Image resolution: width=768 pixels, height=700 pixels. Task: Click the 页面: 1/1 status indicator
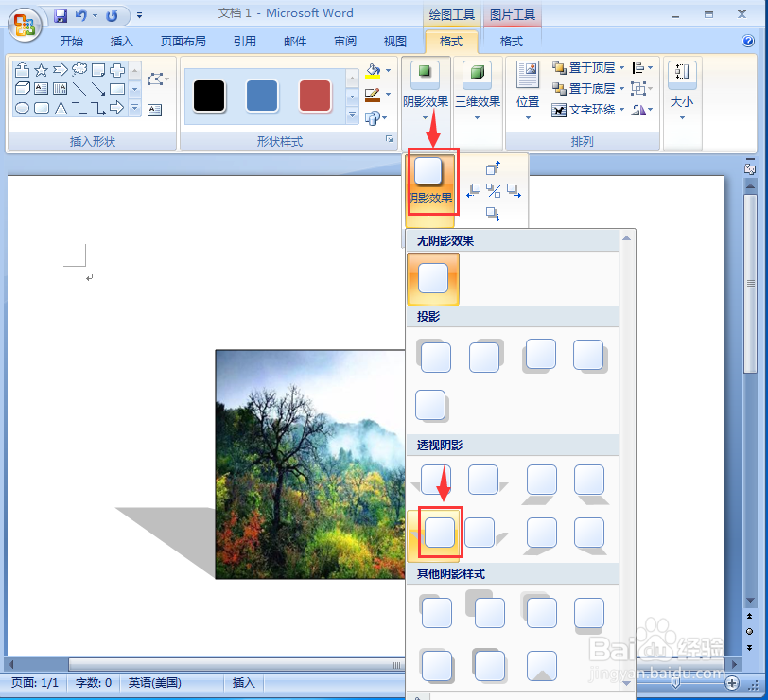[x=35, y=682]
